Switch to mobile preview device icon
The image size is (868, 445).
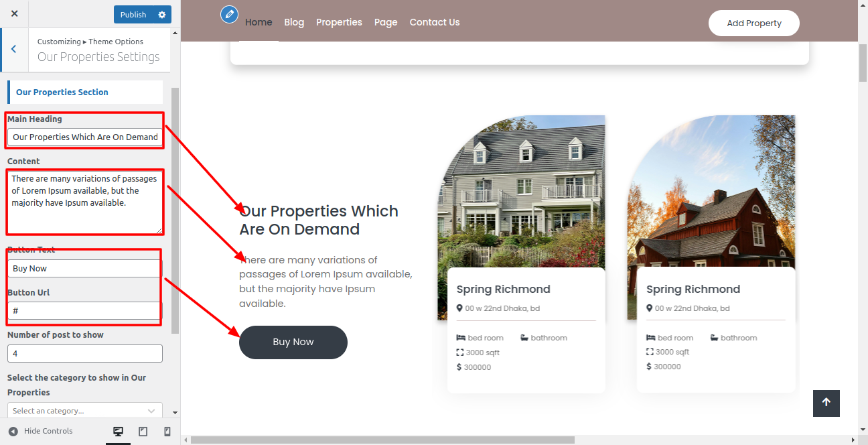(167, 432)
